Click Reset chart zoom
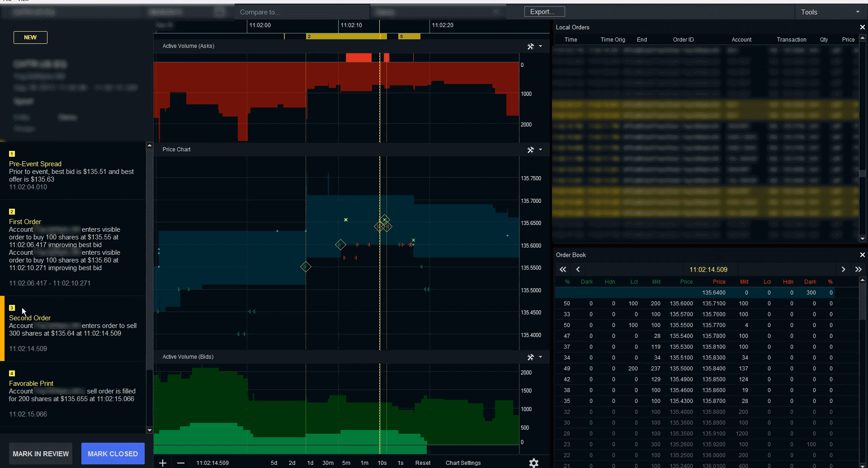Viewport: 868px width, 468px height. (x=423, y=463)
